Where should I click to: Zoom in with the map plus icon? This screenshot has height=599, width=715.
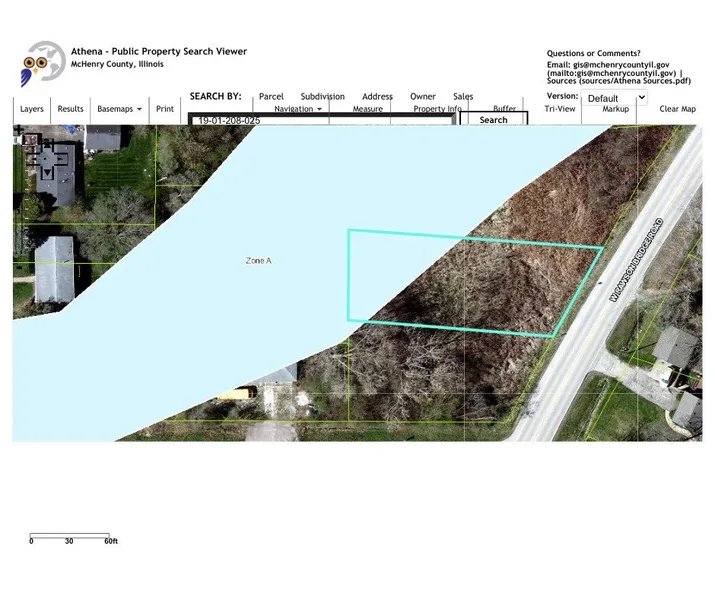[19, 130]
